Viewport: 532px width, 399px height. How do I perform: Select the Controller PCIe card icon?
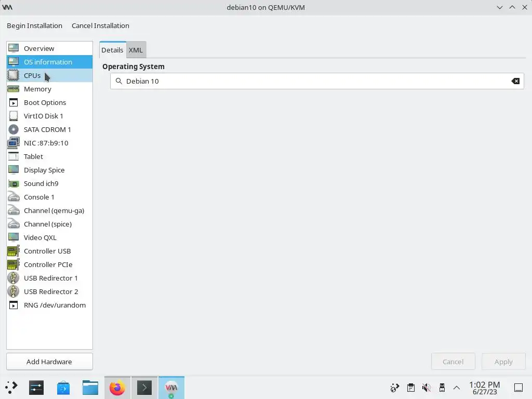point(14,264)
